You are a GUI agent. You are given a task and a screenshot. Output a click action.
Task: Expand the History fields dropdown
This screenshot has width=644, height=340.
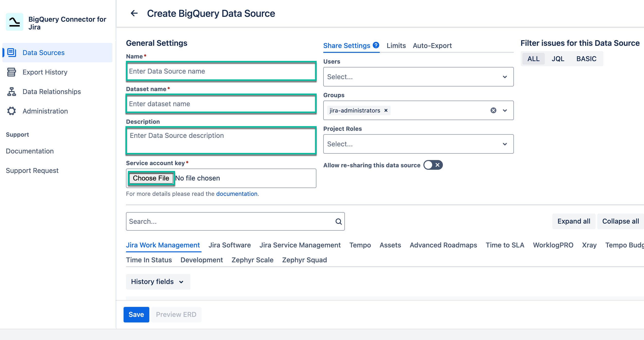pos(158,282)
